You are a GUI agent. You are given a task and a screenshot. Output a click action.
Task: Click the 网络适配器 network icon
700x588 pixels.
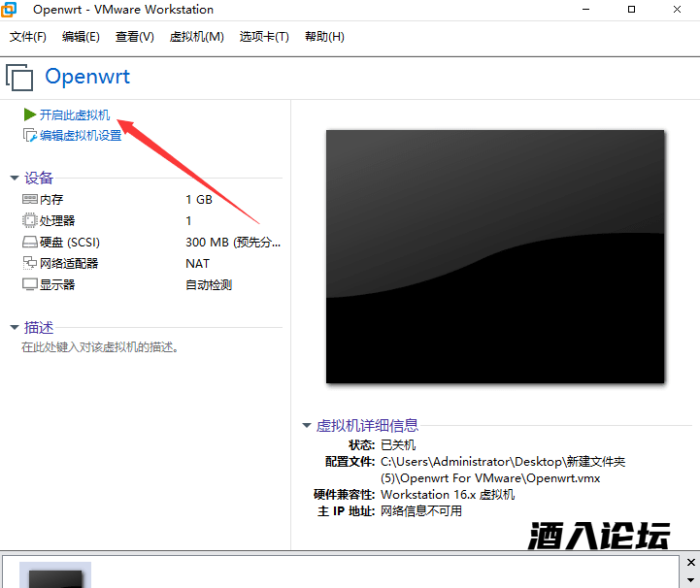tap(29, 263)
